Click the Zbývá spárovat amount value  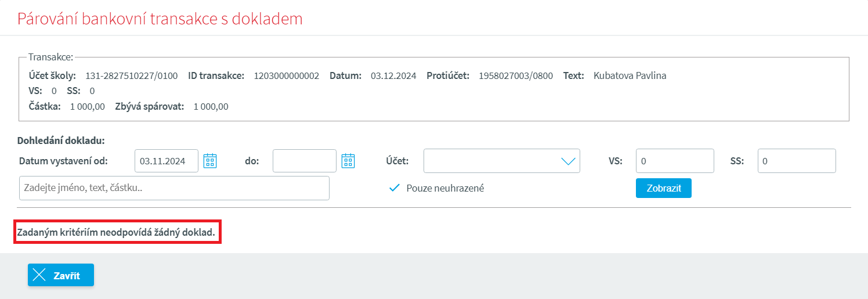click(211, 107)
